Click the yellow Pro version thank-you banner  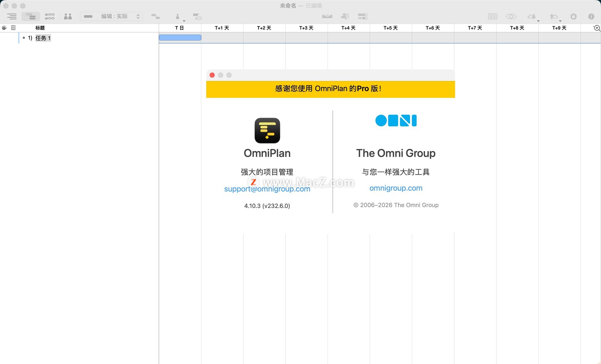pos(331,89)
